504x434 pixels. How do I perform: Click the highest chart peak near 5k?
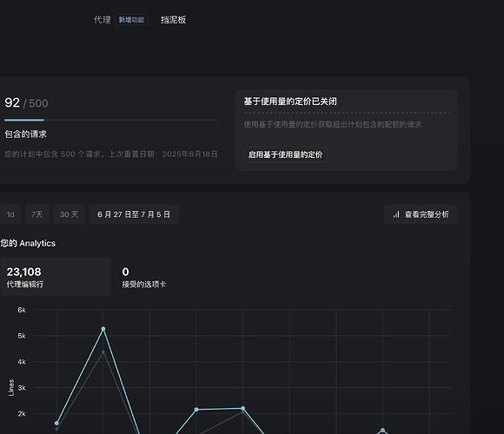103,329
